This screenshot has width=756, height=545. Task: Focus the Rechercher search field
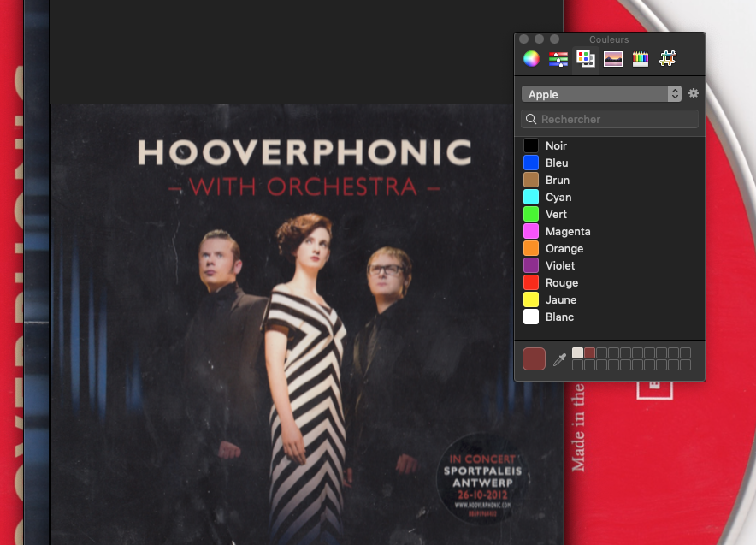coord(610,119)
